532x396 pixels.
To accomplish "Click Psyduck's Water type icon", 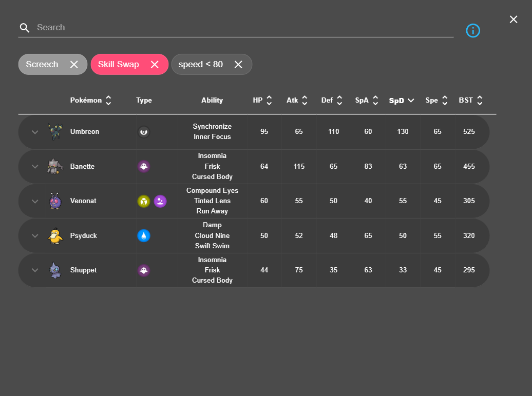I will click(144, 235).
